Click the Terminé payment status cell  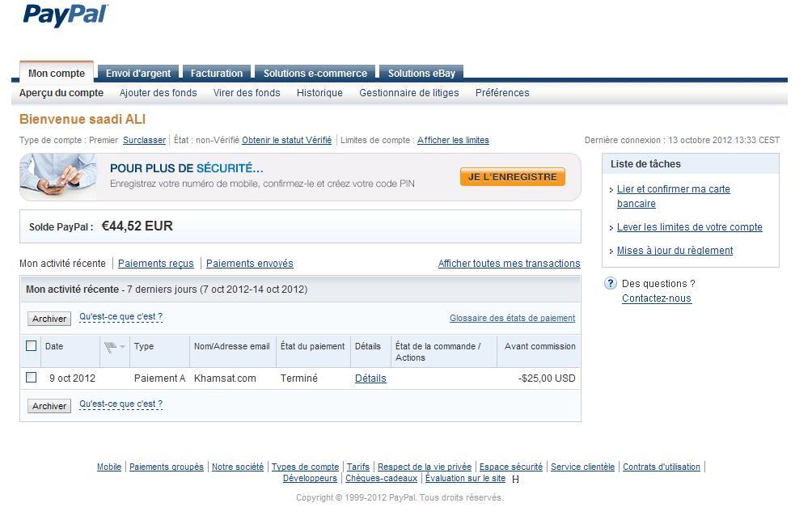[298, 378]
